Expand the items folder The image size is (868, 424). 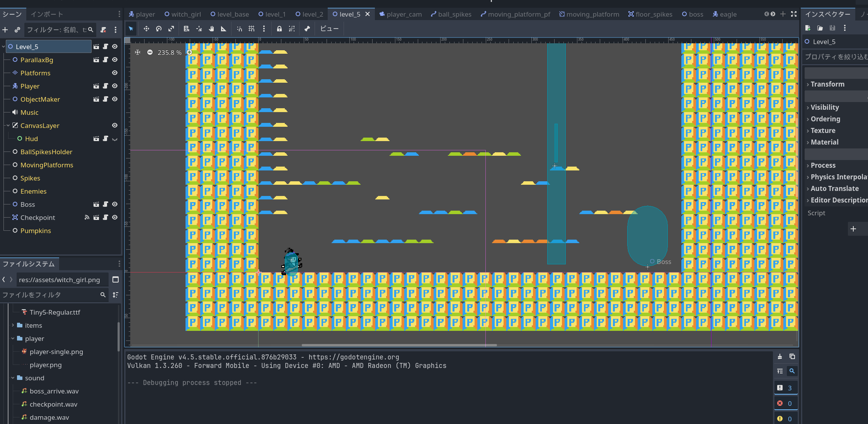pos(13,325)
